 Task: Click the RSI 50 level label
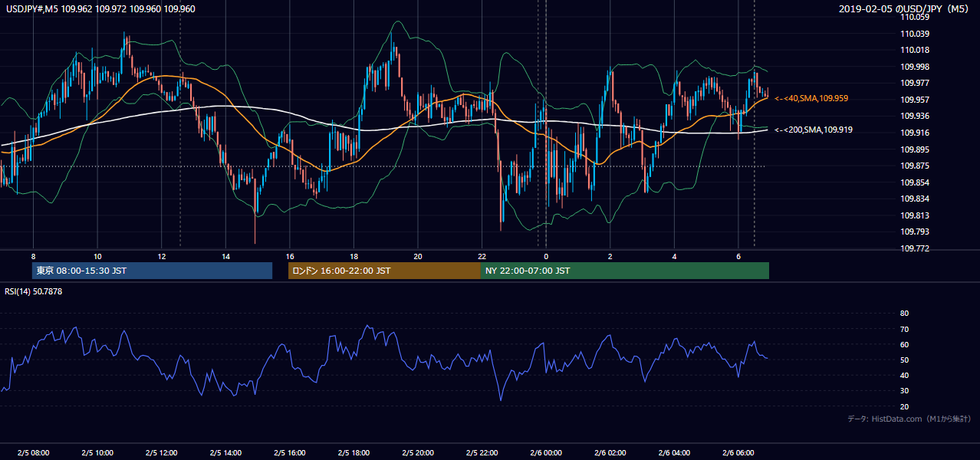click(x=904, y=360)
